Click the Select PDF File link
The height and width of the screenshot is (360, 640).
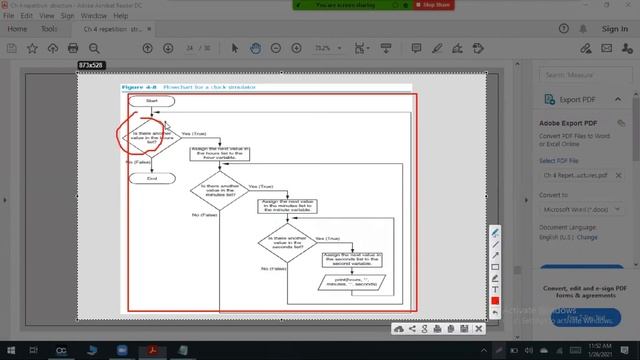(x=559, y=161)
